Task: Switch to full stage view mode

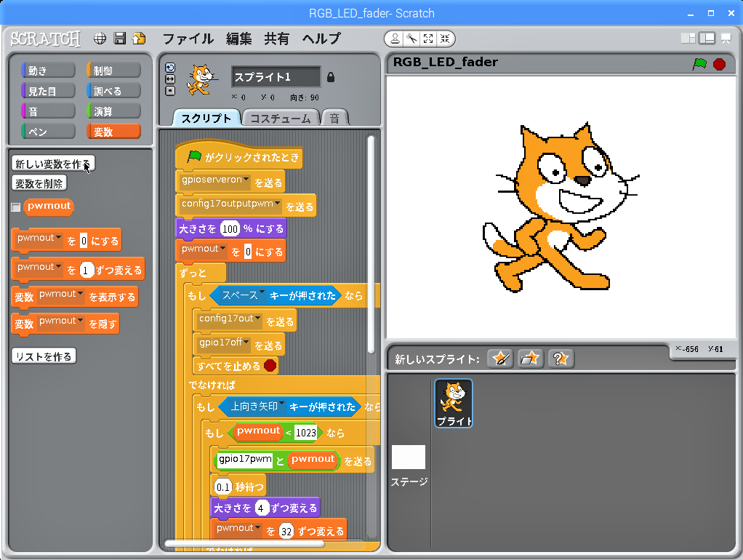Action: [707, 39]
